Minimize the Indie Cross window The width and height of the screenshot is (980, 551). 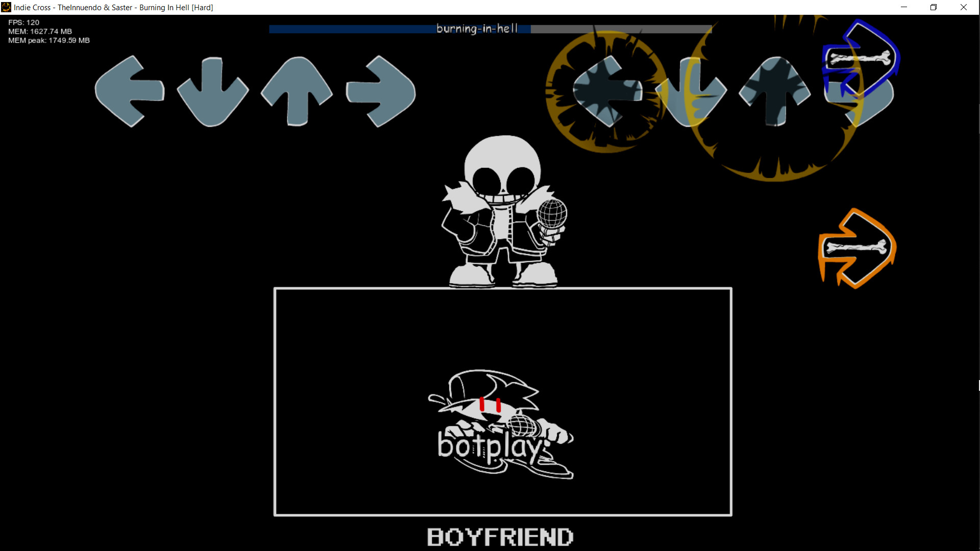(904, 7)
